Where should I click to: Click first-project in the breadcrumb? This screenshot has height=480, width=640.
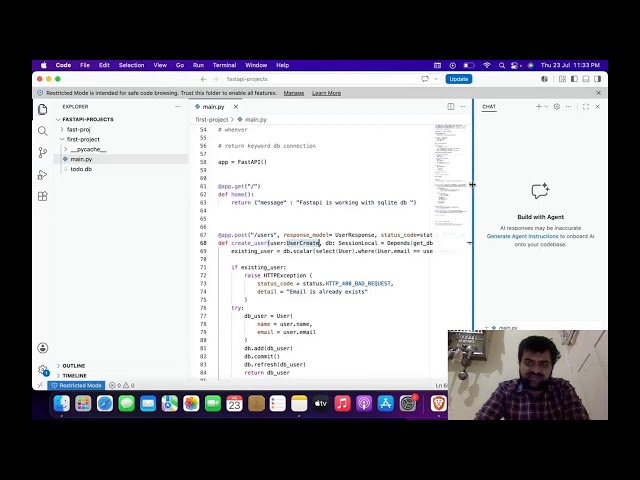tap(212, 120)
